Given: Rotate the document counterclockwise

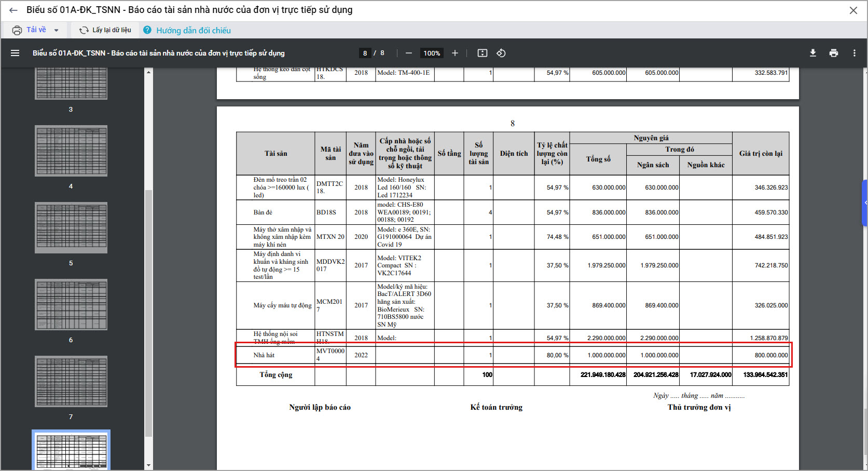Looking at the screenshot, I should point(501,53).
